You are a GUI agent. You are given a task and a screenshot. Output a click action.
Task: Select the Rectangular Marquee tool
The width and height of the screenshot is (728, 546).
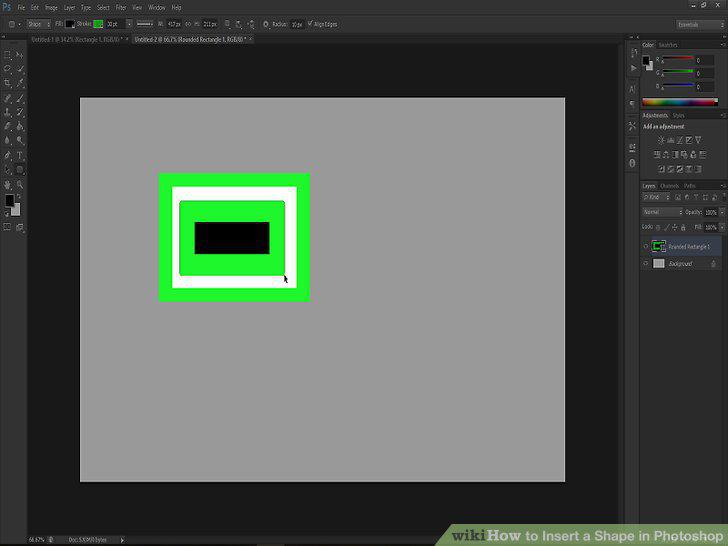(7, 55)
